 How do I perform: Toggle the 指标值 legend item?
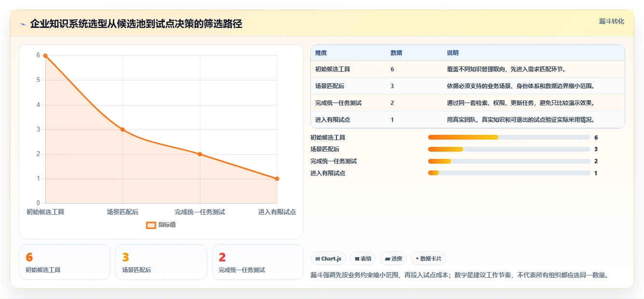tap(161, 225)
